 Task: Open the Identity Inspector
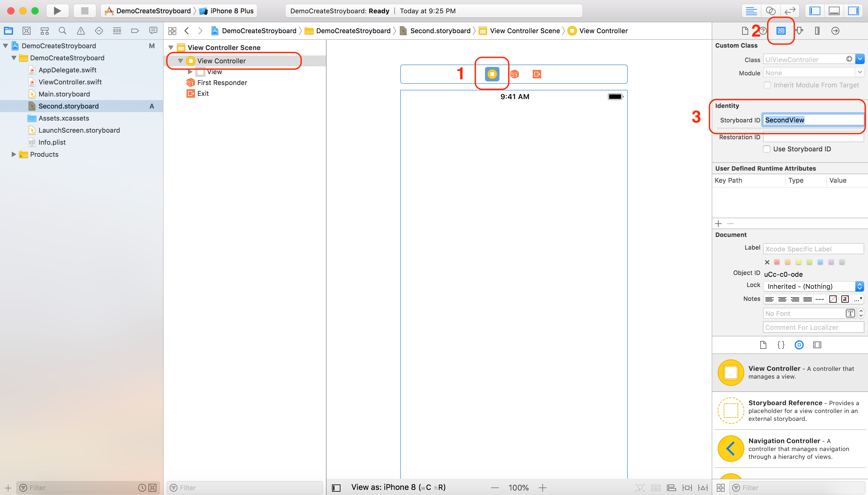click(780, 30)
